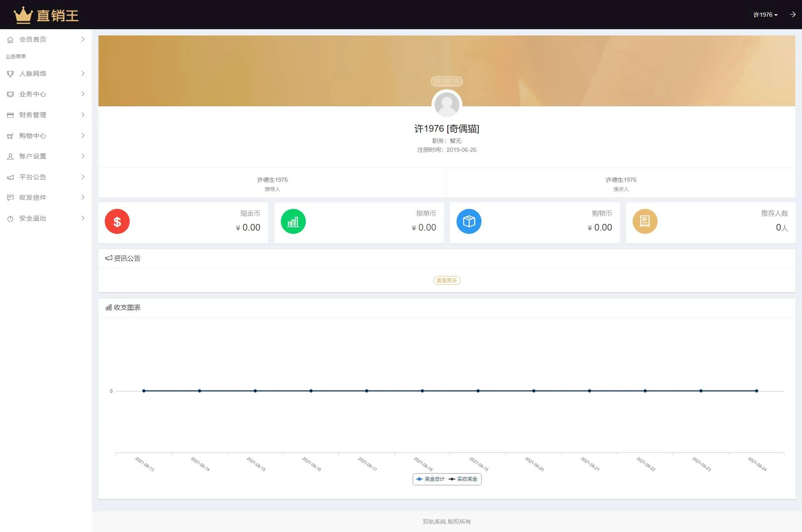This screenshot has height=532, width=802.
Task: Click the blue box shopping coin icon
Action: 469,221
